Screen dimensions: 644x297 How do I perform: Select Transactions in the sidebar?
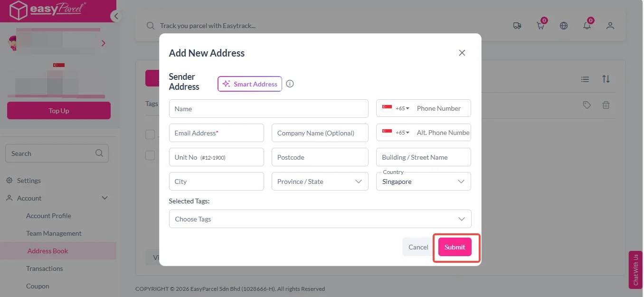[x=45, y=268]
